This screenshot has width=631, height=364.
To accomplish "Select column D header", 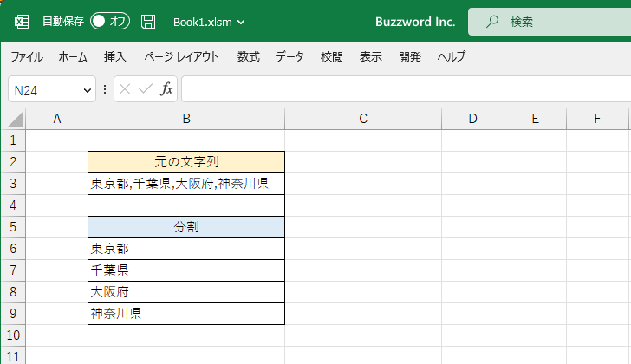I will (473, 119).
